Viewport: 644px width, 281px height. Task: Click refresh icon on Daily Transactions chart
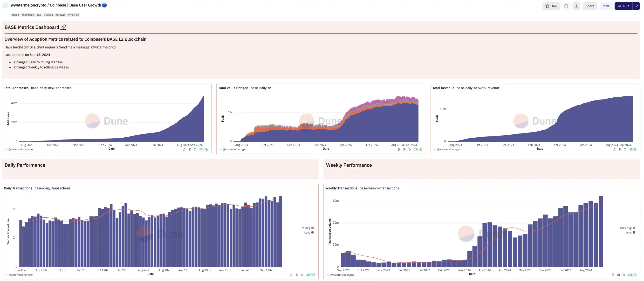302,275
